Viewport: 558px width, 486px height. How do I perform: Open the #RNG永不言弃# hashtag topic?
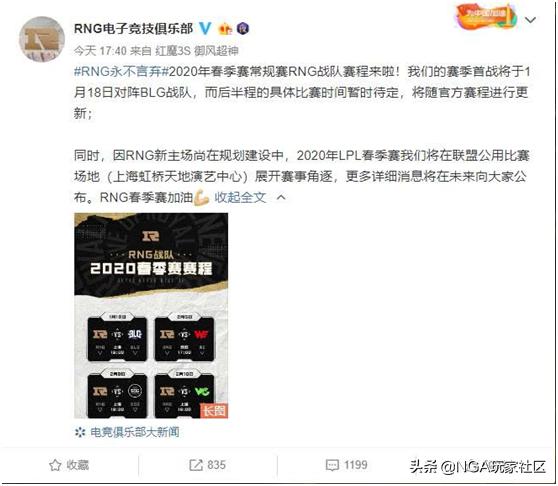pos(121,72)
